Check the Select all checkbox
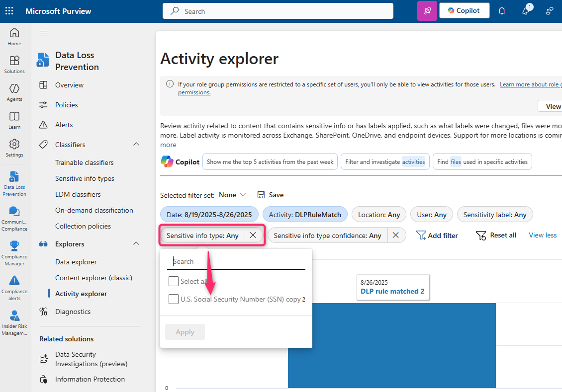Viewport: 562px width, 392px height. click(x=174, y=281)
